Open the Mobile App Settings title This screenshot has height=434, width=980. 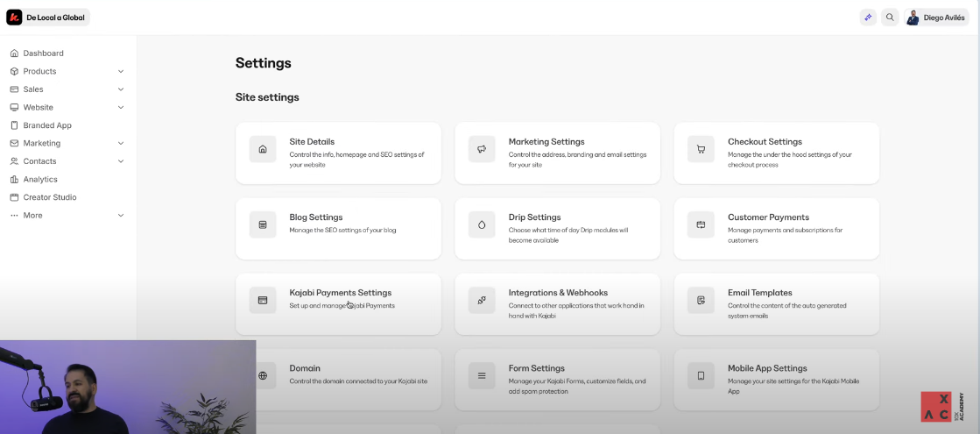tap(767, 368)
